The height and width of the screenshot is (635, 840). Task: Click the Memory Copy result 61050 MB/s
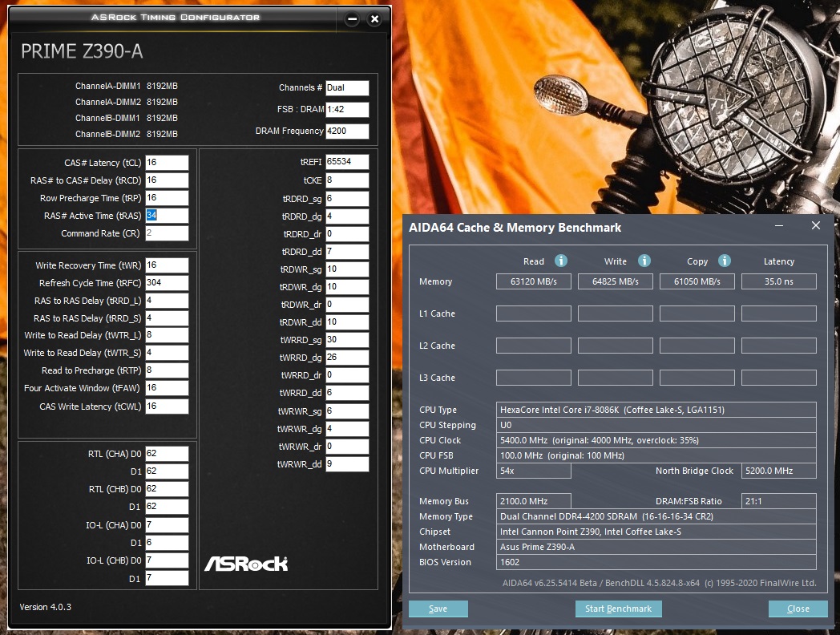tap(697, 281)
